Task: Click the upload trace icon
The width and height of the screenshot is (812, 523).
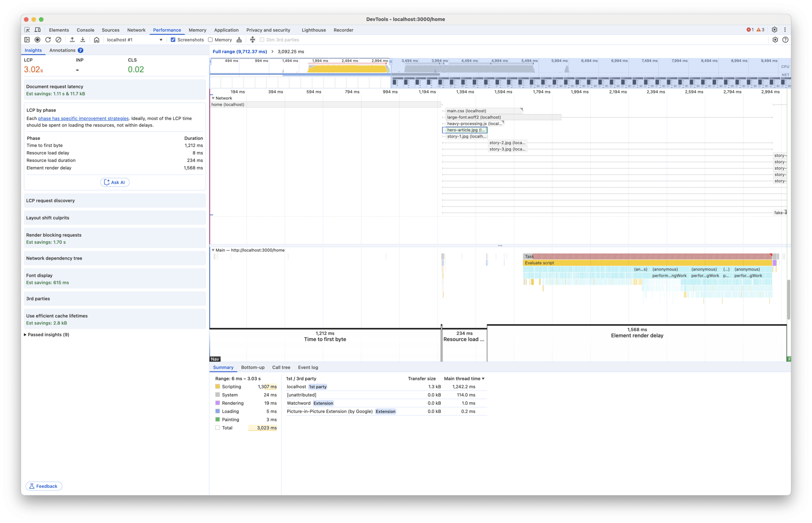Action: click(72, 40)
